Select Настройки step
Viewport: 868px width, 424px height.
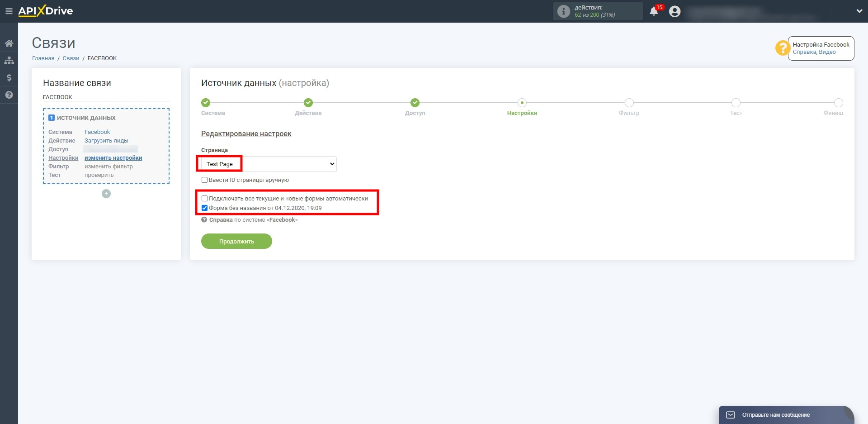tap(522, 103)
